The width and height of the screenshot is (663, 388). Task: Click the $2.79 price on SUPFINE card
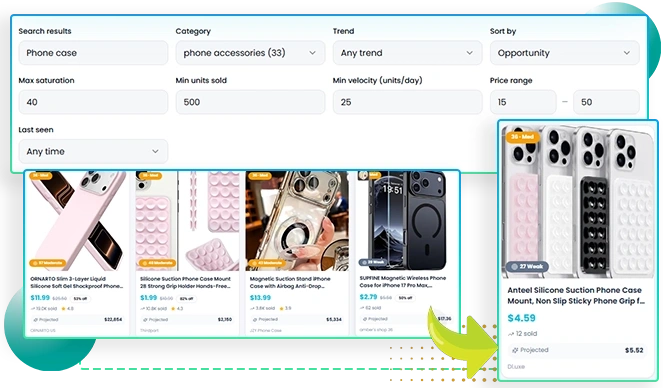coord(368,297)
